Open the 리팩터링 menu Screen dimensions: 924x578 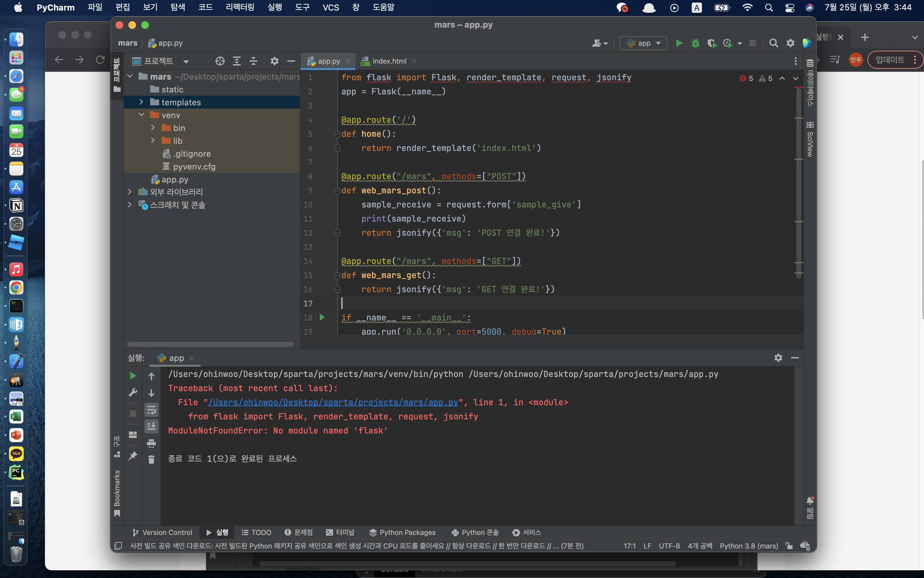(240, 7)
